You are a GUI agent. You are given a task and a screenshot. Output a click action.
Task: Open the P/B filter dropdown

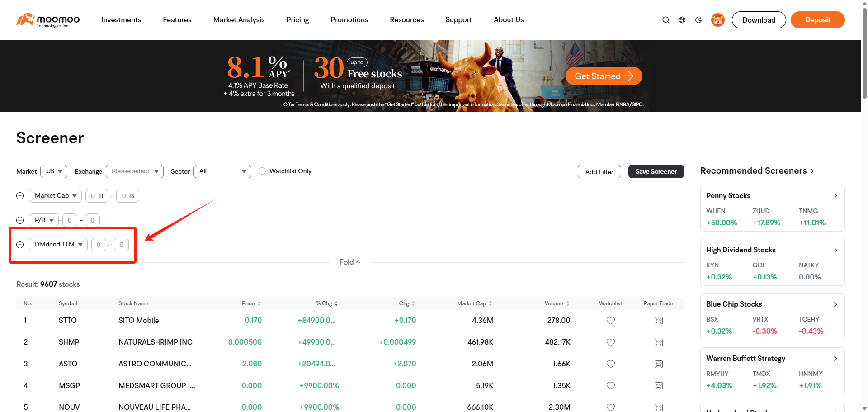tap(44, 220)
